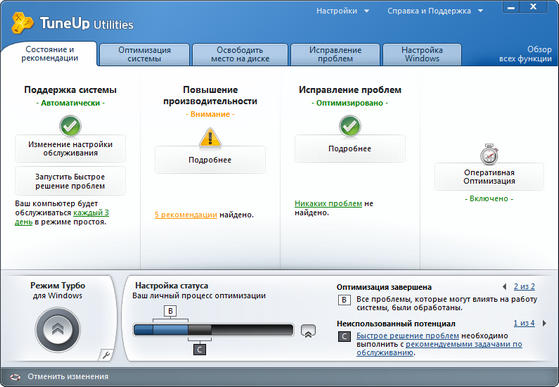Open the Настройки dropdown menu

342,11
